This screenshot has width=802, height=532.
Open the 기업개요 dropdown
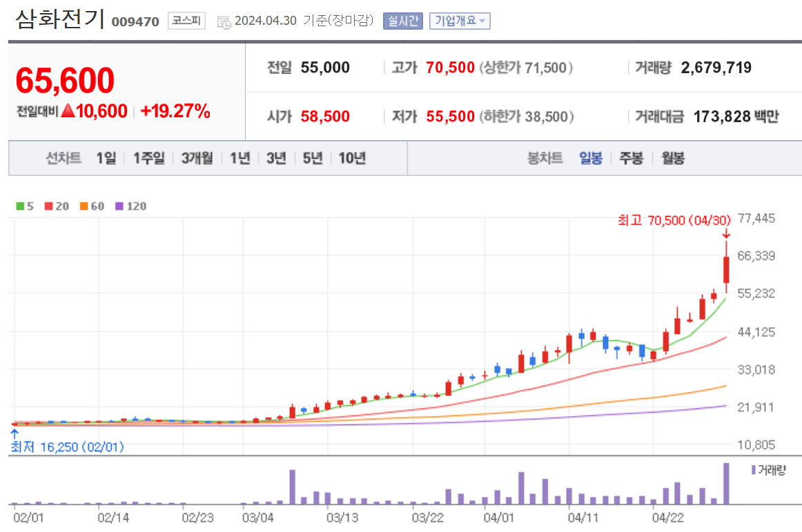[459, 21]
